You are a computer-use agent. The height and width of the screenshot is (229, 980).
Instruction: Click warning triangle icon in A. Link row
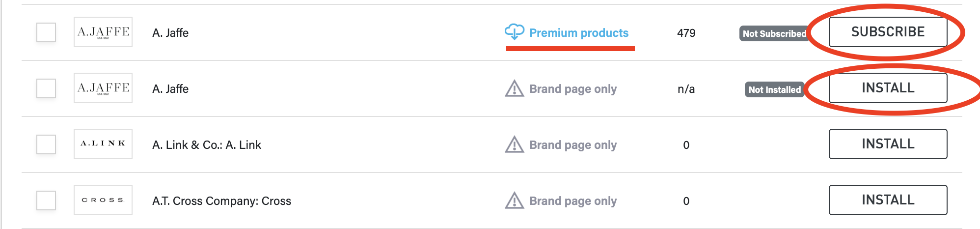[x=514, y=145]
